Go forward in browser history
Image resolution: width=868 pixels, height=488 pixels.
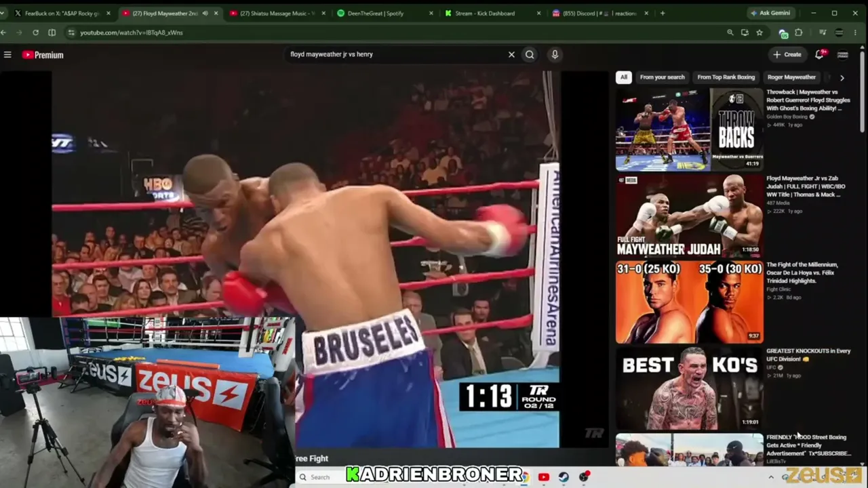click(x=20, y=33)
